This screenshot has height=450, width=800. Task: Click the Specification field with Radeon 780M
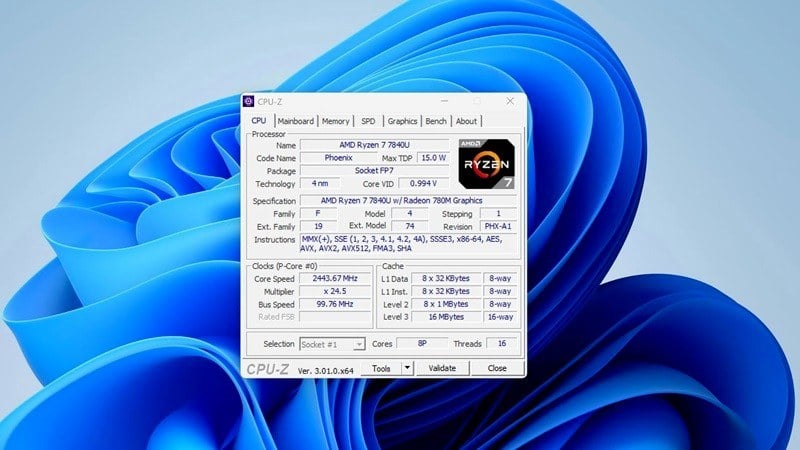coord(408,201)
